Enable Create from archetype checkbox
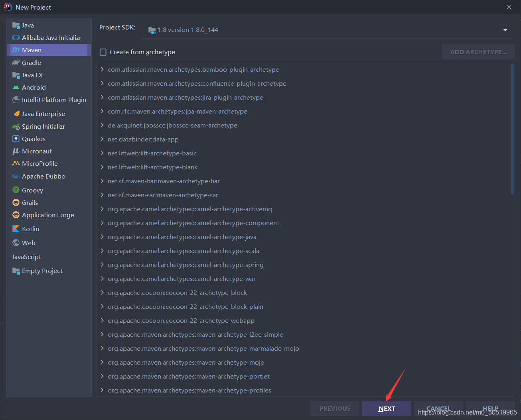Image resolution: width=521 pixels, height=420 pixels. 103,52
